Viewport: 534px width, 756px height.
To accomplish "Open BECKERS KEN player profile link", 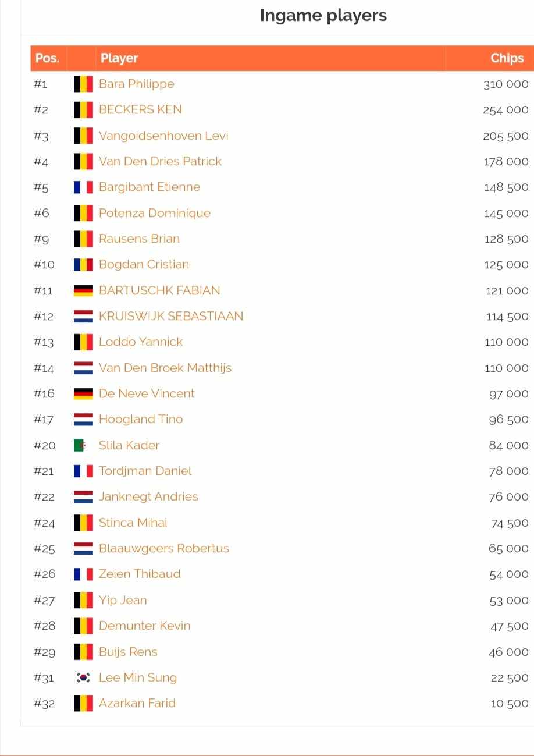I will (140, 109).
